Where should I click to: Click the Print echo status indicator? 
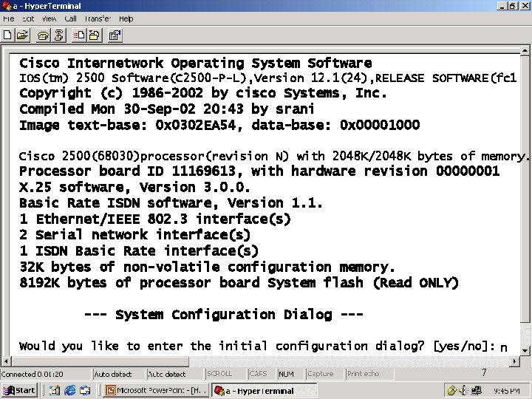(x=363, y=374)
